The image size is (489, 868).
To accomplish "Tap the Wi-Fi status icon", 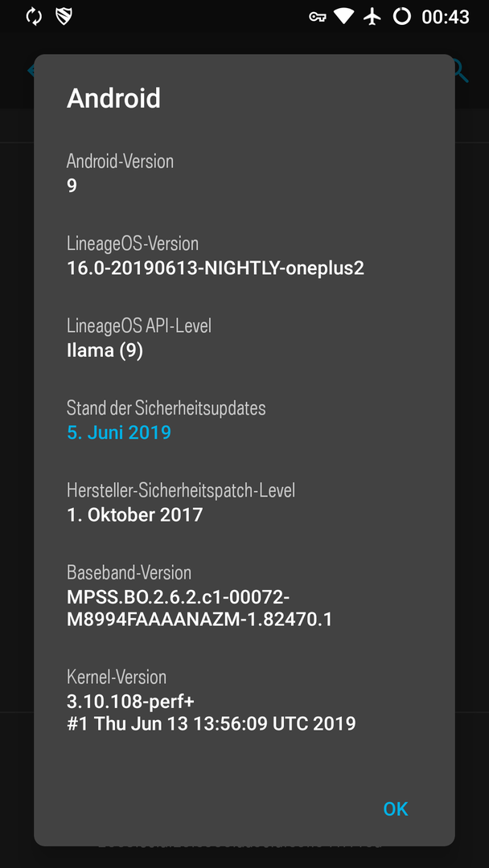I will coord(344,17).
